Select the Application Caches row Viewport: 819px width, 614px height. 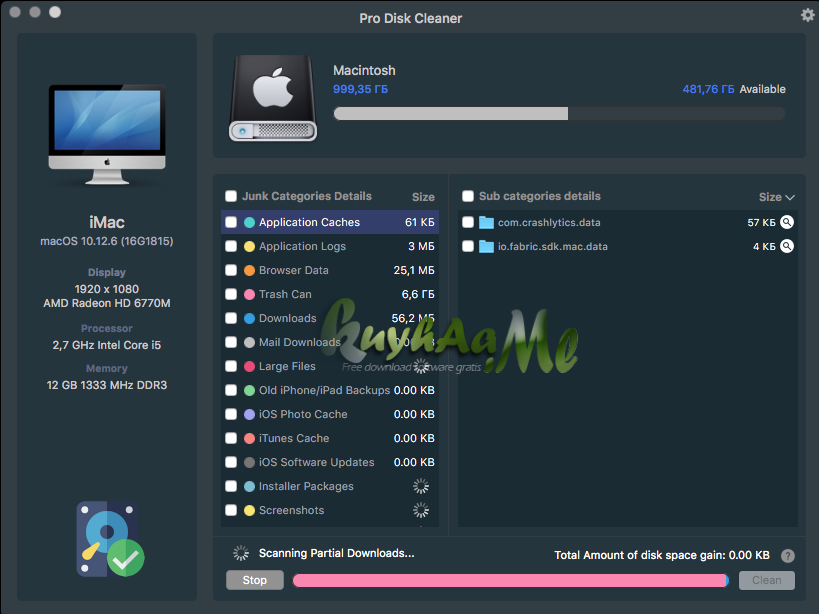[330, 222]
